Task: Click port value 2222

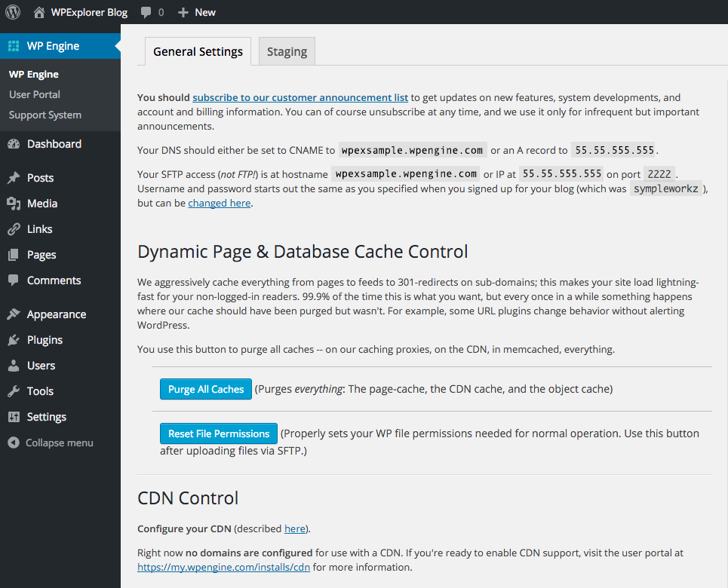Action: [659, 174]
